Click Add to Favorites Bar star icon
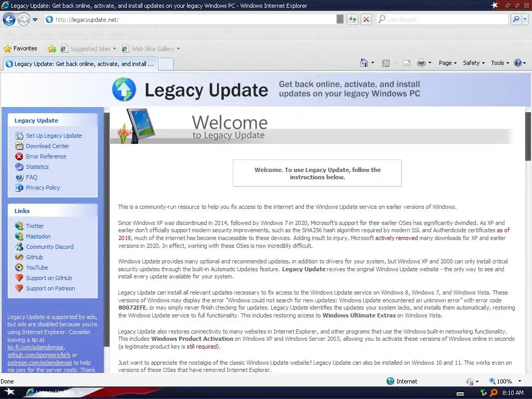This screenshot has height=399, width=532. [52, 49]
